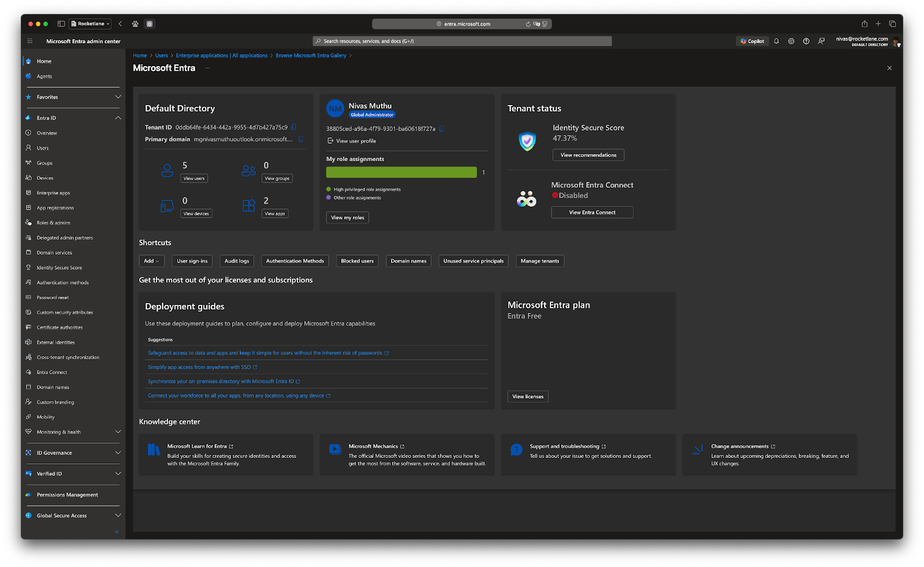Expand Global Secure Access section
Image resolution: width=924 pixels, height=567 pixels.
(x=118, y=516)
